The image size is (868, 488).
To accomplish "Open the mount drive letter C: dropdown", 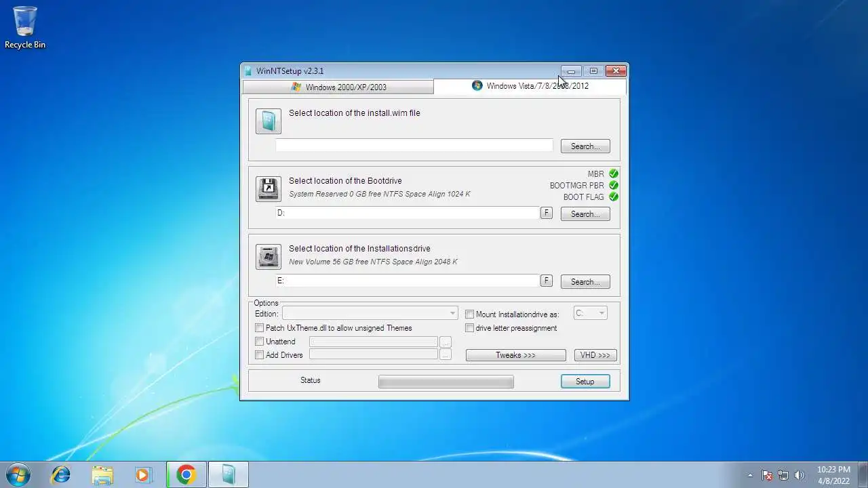I will tap(590, 313).
